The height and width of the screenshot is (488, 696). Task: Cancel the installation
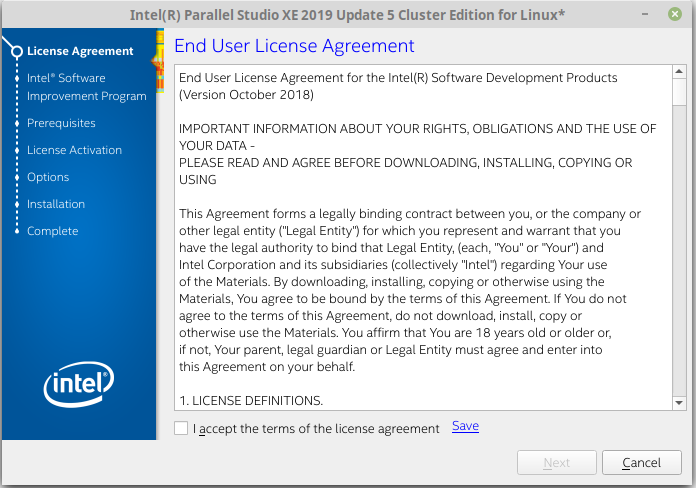641,463
